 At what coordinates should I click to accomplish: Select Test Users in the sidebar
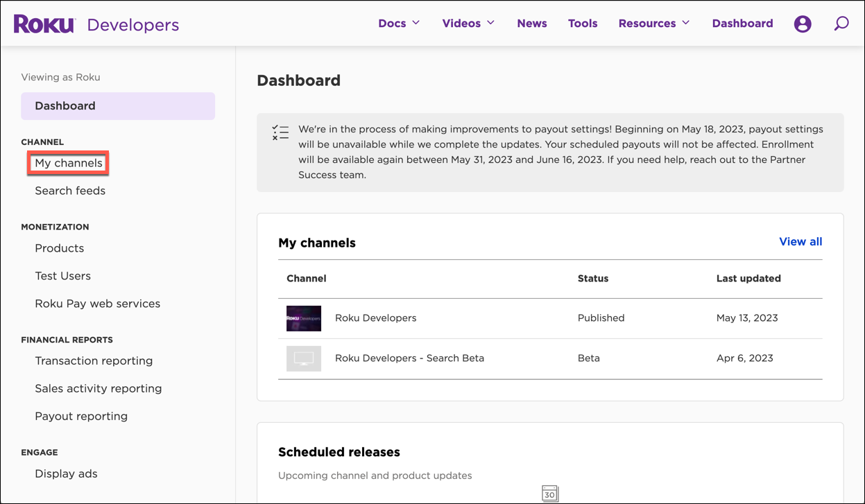click(62, 275)
